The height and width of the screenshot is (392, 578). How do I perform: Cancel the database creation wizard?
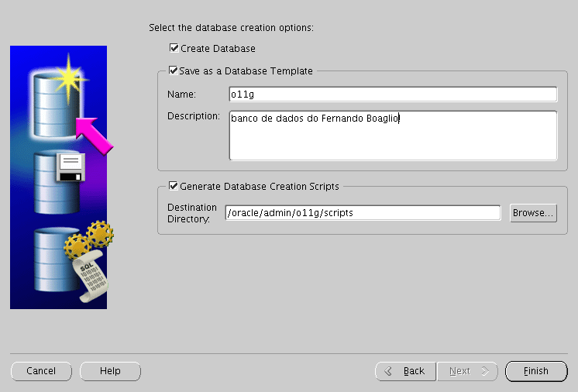pyautogui.click(x=41, y=371)
